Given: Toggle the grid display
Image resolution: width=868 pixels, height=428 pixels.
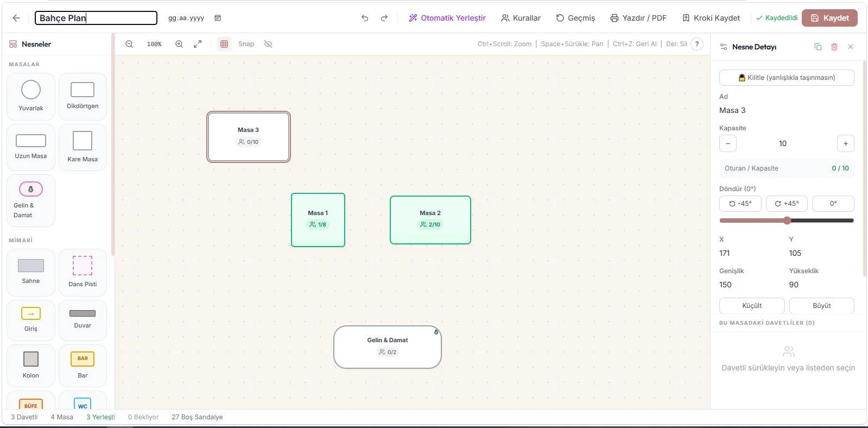Looking at the screenshot, I should coord(224,44).
